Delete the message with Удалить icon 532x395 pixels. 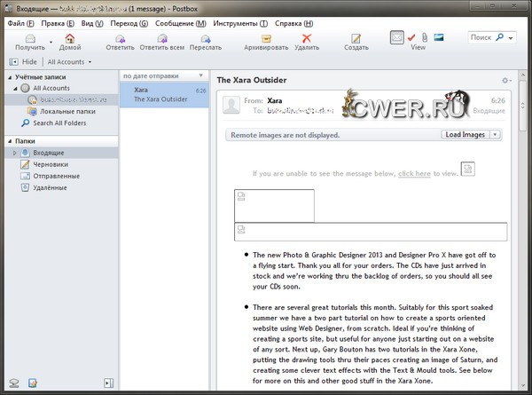[x=307, y=38]
